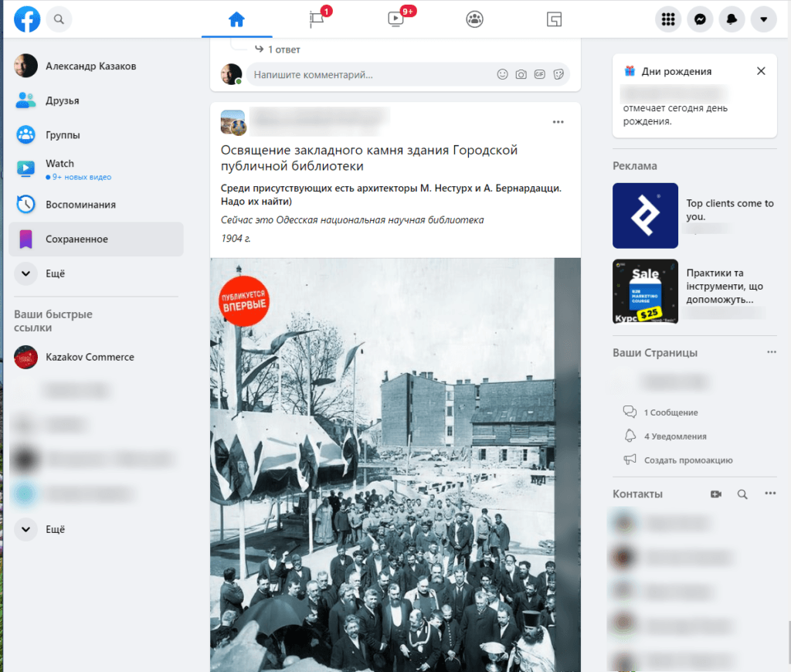This screenshot has height=672, width=791.
Task: Open Top clients come to you ad
Action: [x=729, y=210]
